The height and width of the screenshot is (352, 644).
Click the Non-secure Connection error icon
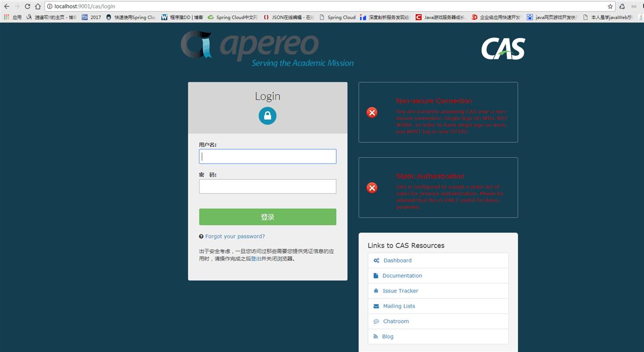click(x=372, y=112)
